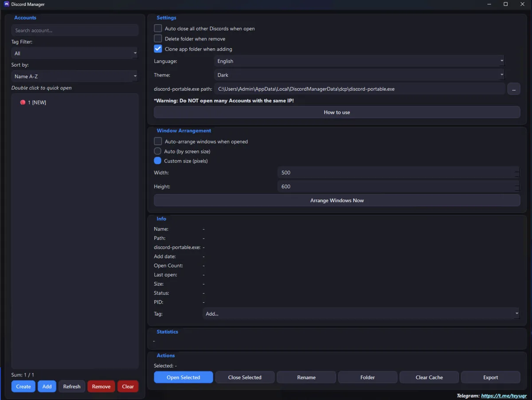Enable Auto-arrange windows when opened
The width and height of the screenshot is (532, 400).
point(158,141)
